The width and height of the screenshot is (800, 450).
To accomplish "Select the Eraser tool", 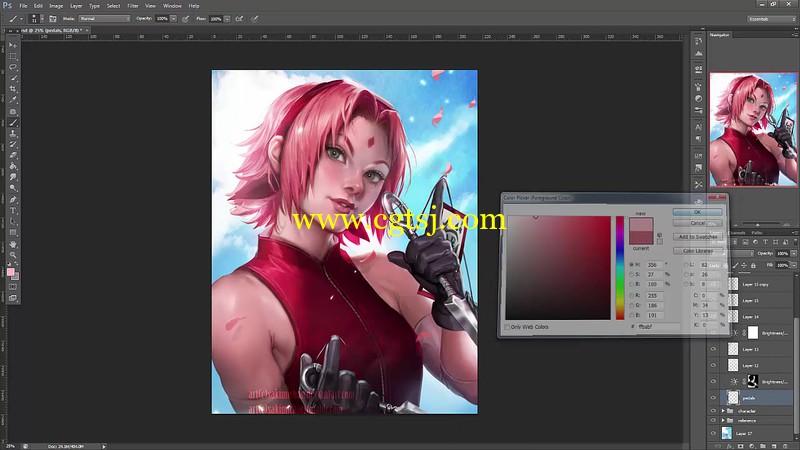I will point(13,155).
